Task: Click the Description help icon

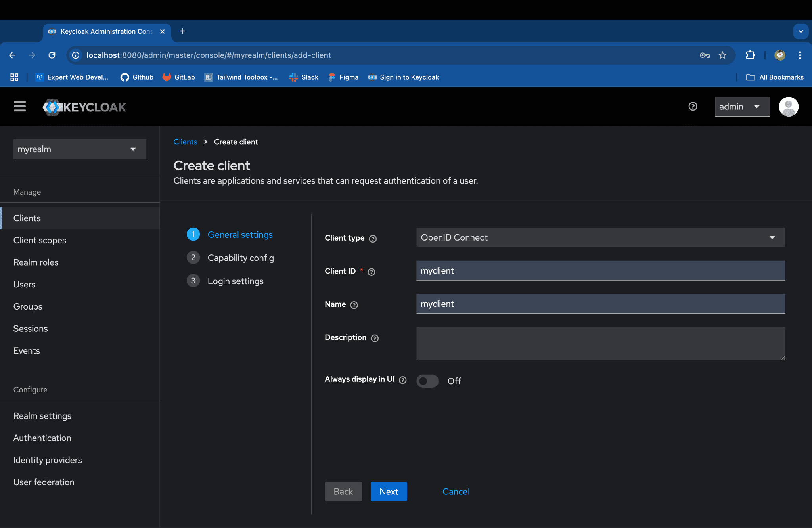Action: coord(375,338)
